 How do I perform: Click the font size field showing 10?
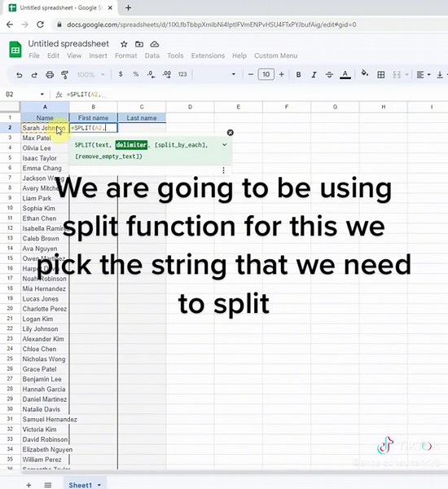click(x=266, y=74)
